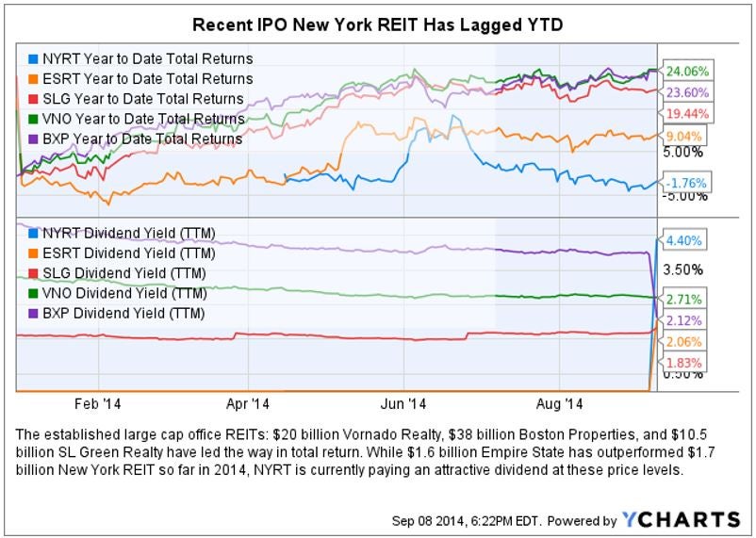The image size is (756, 538).
Task: Click the orange ESRT total returns legend swatch
Action: 33,79
